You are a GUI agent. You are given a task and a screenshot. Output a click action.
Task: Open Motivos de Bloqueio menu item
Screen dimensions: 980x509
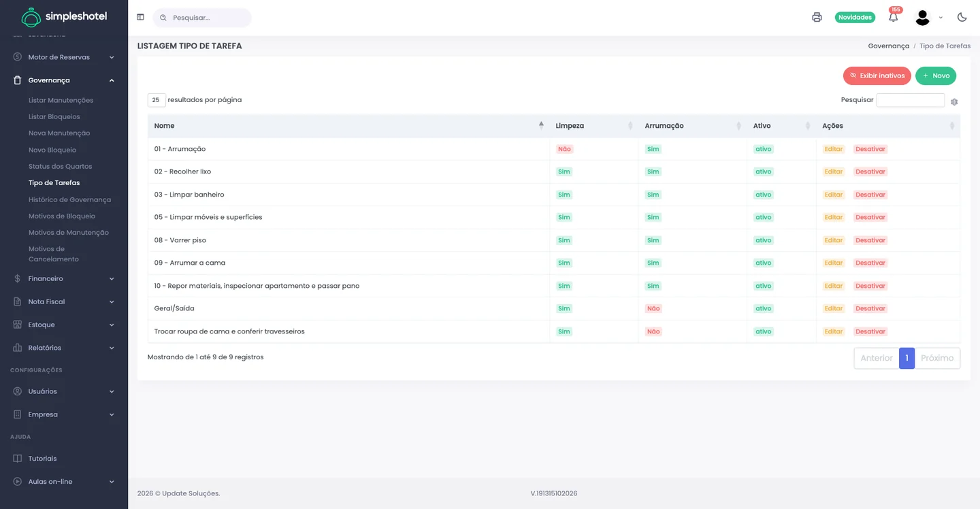62,216
